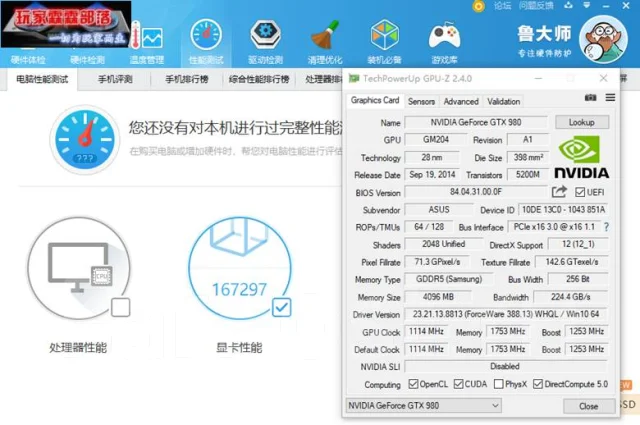Click Pixel Fillrate 71.3 GPixel/s value
The image size is (640, 425).
click(x=437, y=262)
